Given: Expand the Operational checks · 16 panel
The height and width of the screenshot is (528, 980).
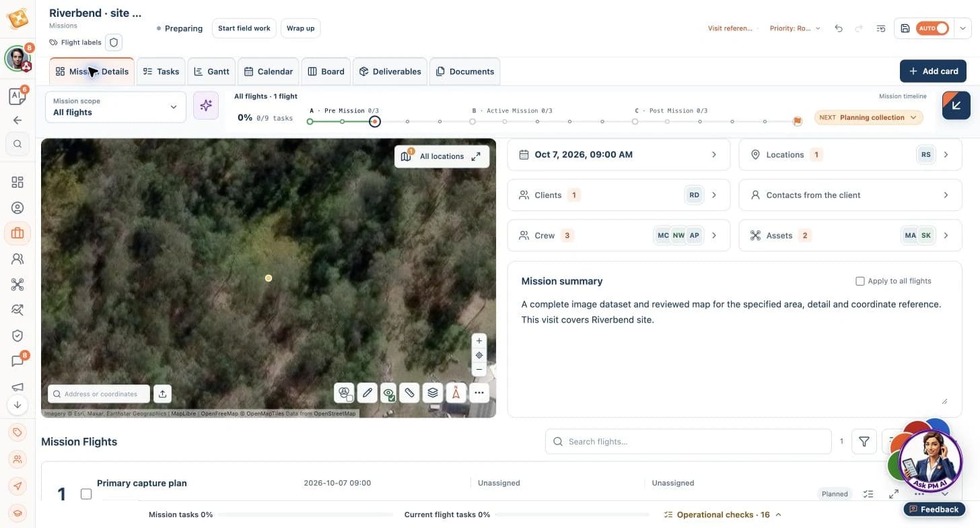Looking at the screenshot, I should coord(723,515).
